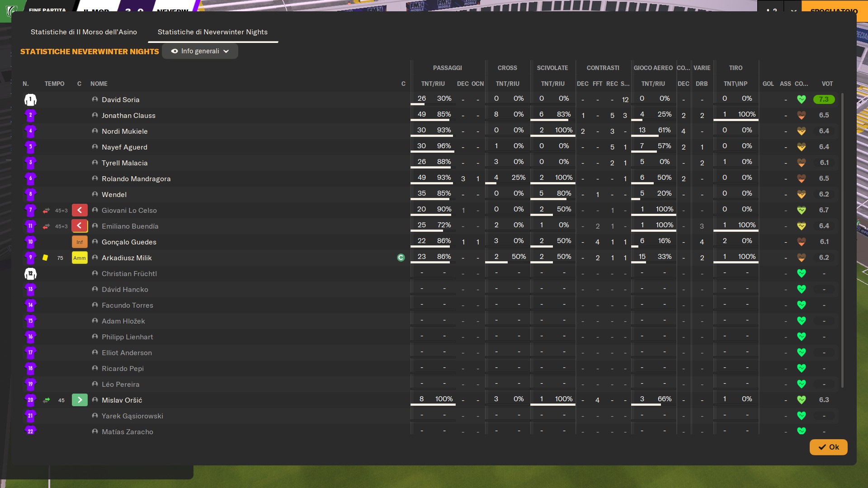This screenshot has height=488, width=868.
Task: Sort by passaggi TNT/RIU column header
Action: point(433,84)
